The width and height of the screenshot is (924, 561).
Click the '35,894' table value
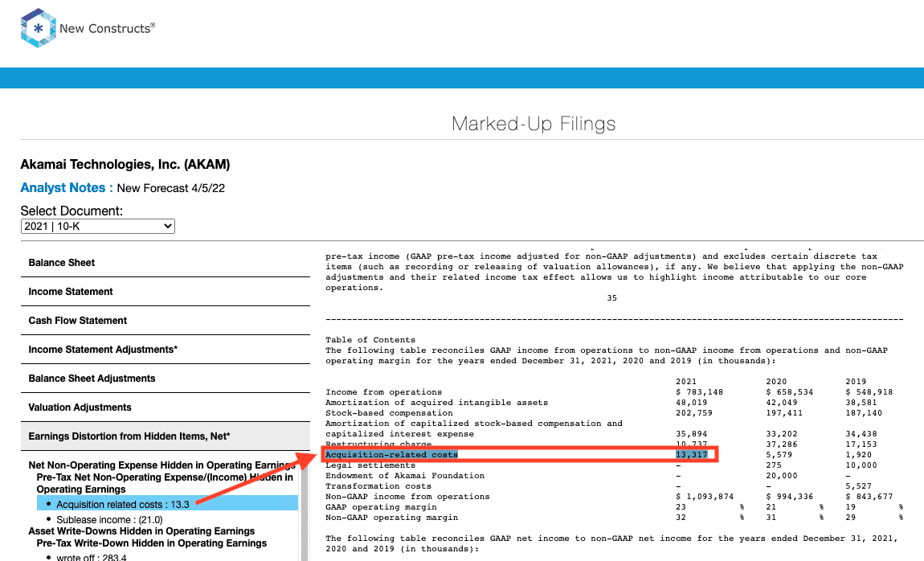click(x=691, y=434)
